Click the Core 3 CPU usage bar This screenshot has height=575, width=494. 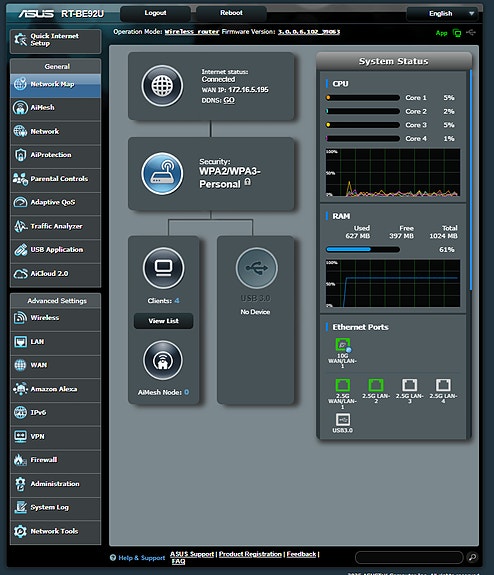tap(363, 125)
